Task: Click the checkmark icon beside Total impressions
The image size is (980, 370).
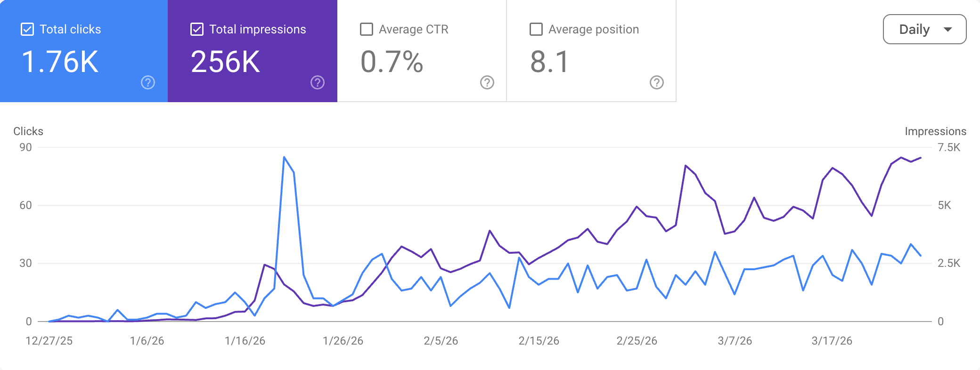Action: (x=196, y=29)
